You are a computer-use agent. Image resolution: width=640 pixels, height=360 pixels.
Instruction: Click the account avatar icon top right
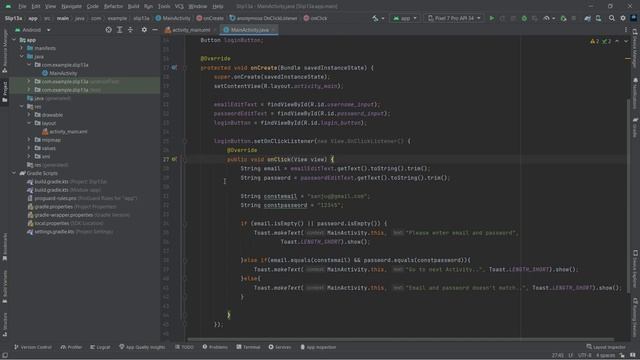634,18
